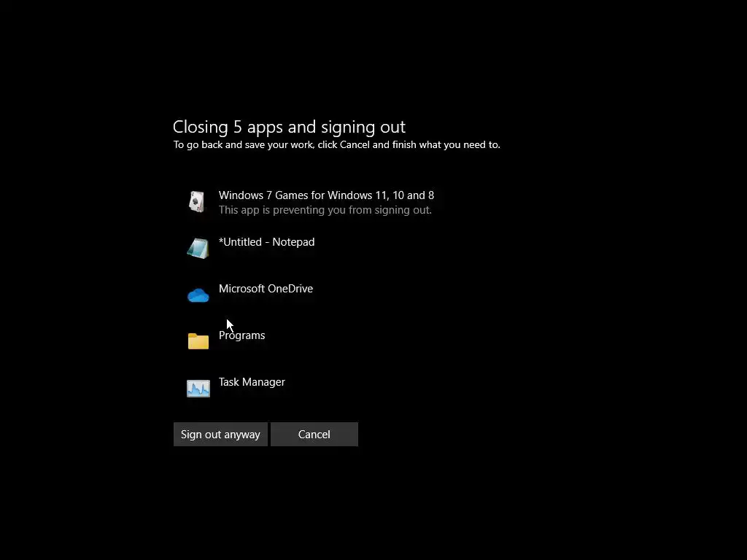Select the 'Task Manager' entry text

[x=252, y=382]
